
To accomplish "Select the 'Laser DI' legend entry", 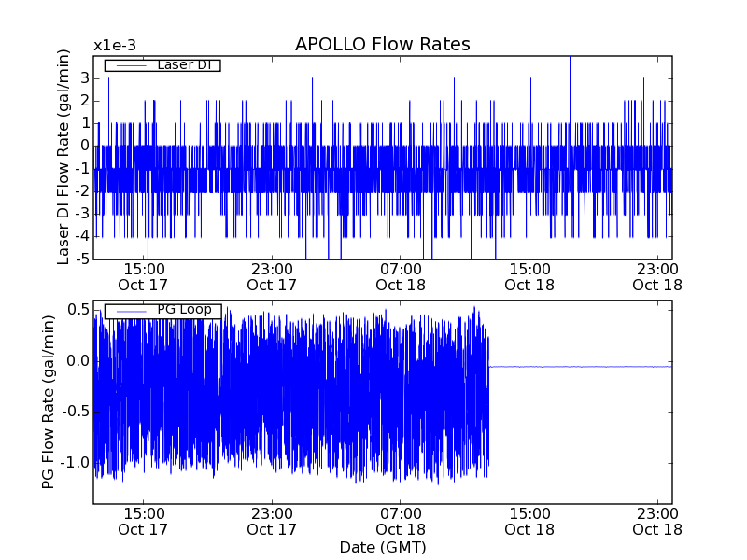I will (162, 64).
